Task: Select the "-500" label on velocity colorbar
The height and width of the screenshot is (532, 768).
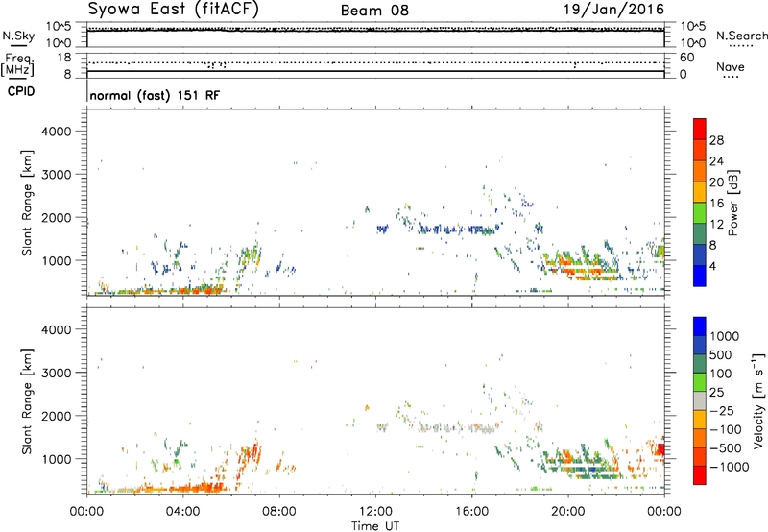Action: point(726,447)
